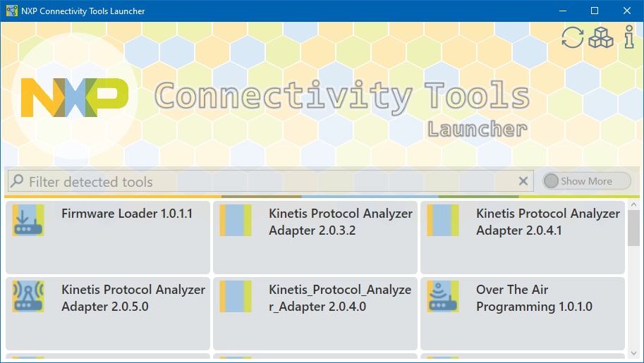644x363 pixels.
Task: Open Kinetis Protocol Analyzer Adapter 2.0.3.2 tile
Action: point(340,222)
